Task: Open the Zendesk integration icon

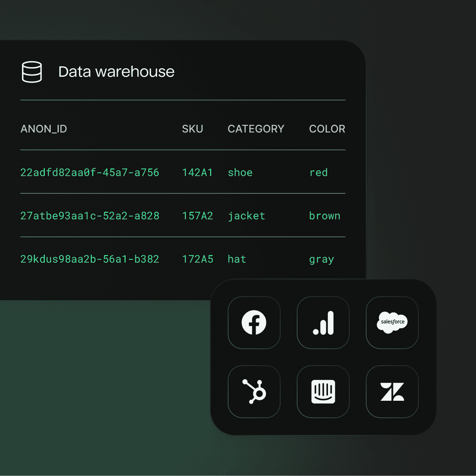Action: (392, 391)
